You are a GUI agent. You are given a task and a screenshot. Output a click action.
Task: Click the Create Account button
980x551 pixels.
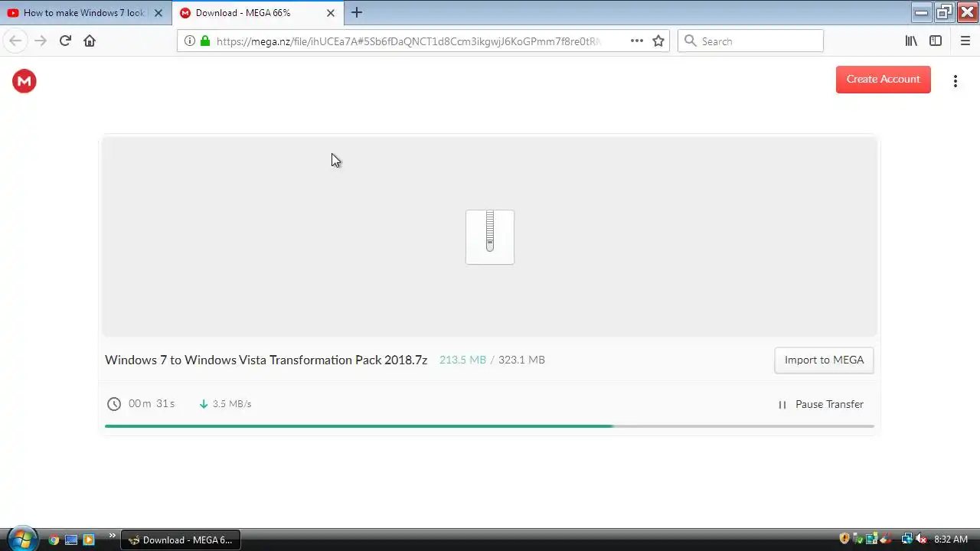883,80
